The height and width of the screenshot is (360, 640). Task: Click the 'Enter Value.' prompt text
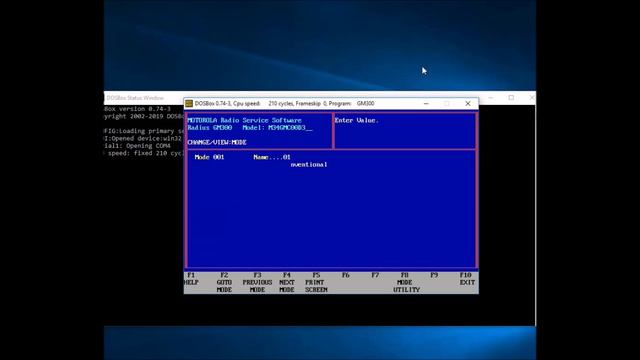(357, 120)
